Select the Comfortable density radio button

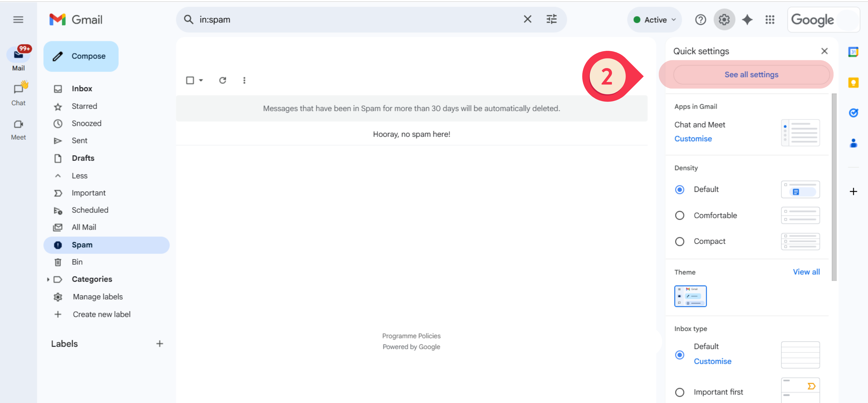(679, 215)
